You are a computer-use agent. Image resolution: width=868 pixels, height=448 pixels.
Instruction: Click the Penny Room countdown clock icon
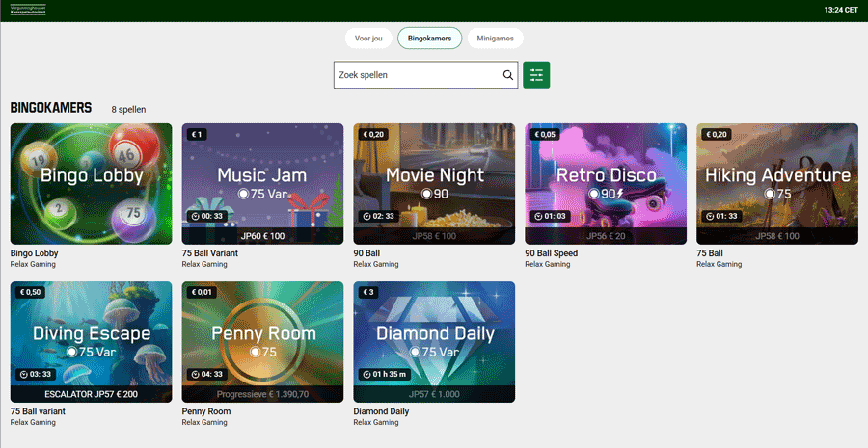pyautogui.click(x=193, y=375)
